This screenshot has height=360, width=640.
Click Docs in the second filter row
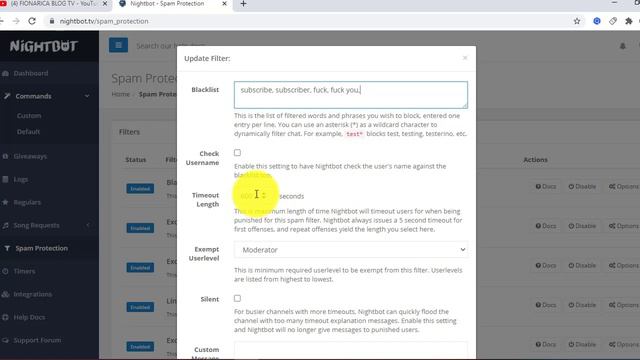tap(546, 226)
